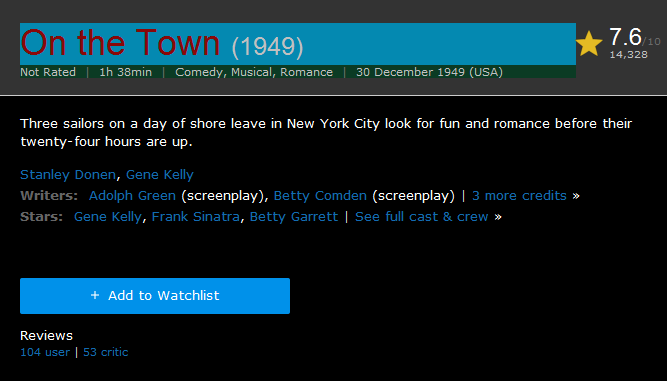This screenshot has width=667, height=381.
Task: Open director Stanley Donen's page
Action: pyautogui.click(x=68, y=174)
